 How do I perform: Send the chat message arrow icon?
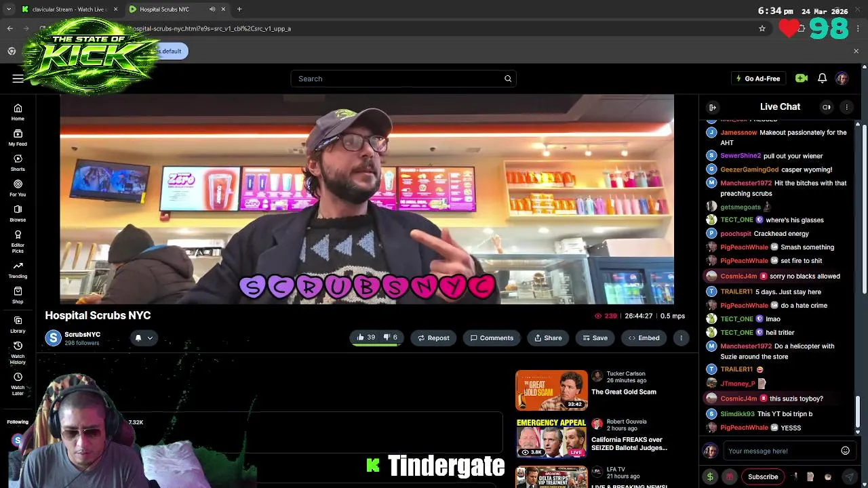(849, 476)
